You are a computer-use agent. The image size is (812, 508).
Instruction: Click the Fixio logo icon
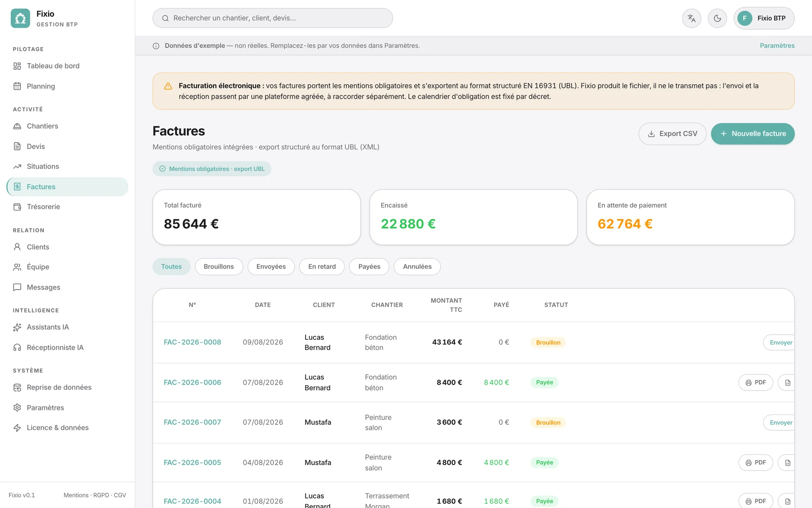[x=20, y=18]
